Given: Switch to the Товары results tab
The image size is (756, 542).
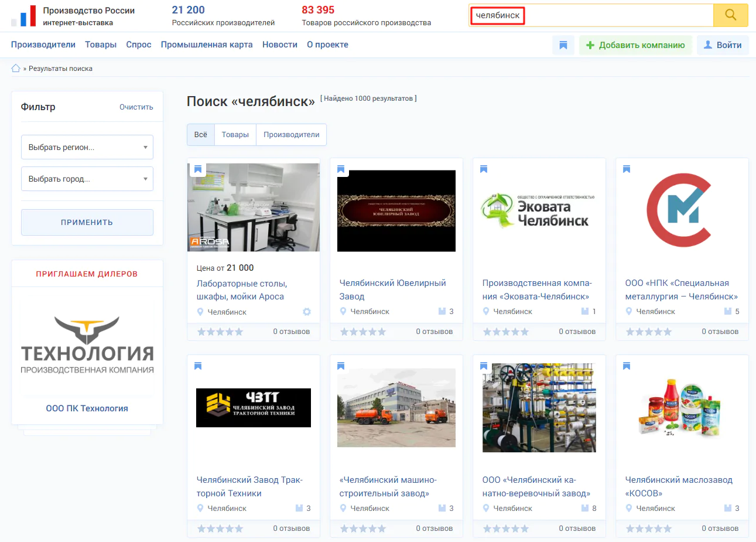Looking at the screenshot, I should (235, 134).
